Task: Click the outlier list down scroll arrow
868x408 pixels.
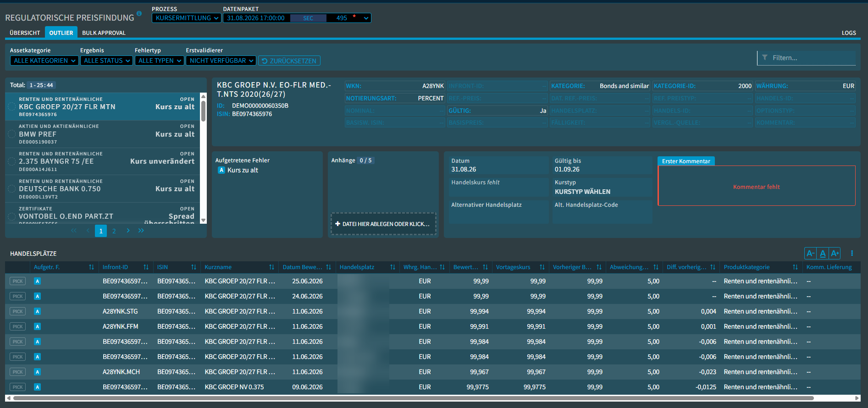Action: click(204, 221)
